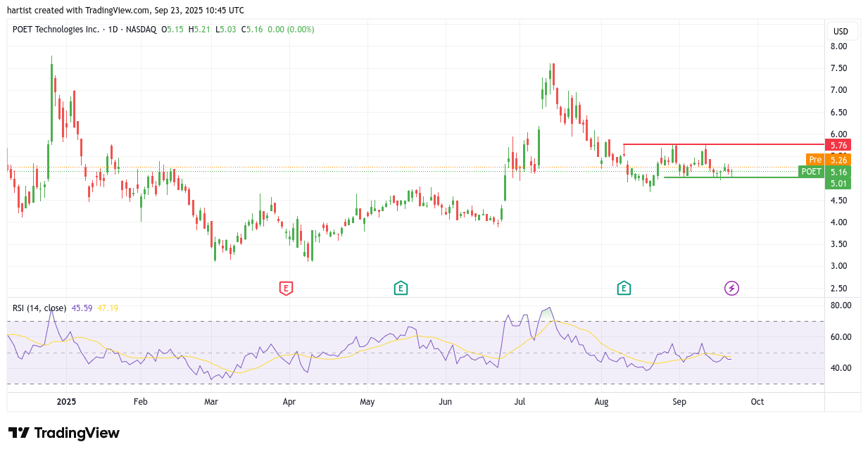
Task: Click the 4.00 price axis label
Action: coord(838,222)
